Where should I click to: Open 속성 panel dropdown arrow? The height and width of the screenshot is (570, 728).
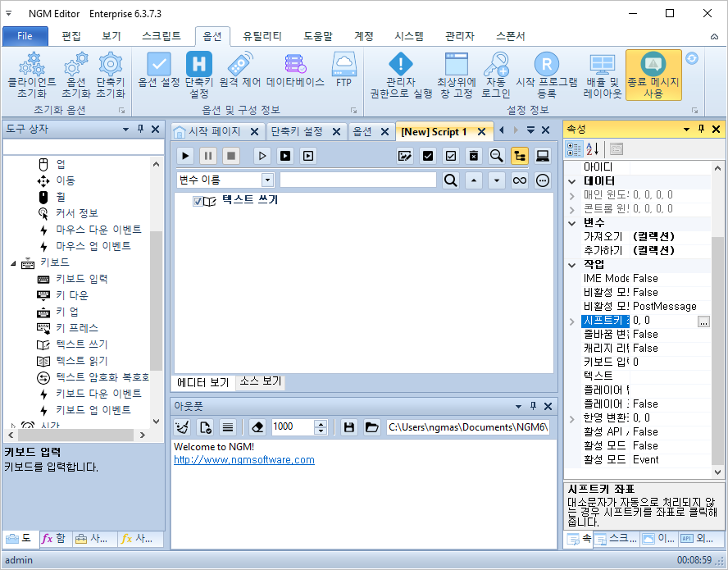686,129
